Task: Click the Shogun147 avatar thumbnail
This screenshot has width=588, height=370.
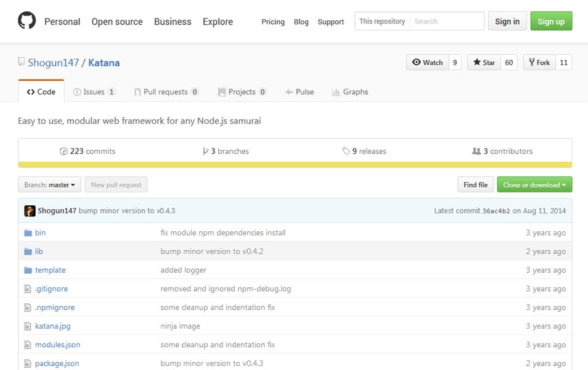Action: point(30,211)
